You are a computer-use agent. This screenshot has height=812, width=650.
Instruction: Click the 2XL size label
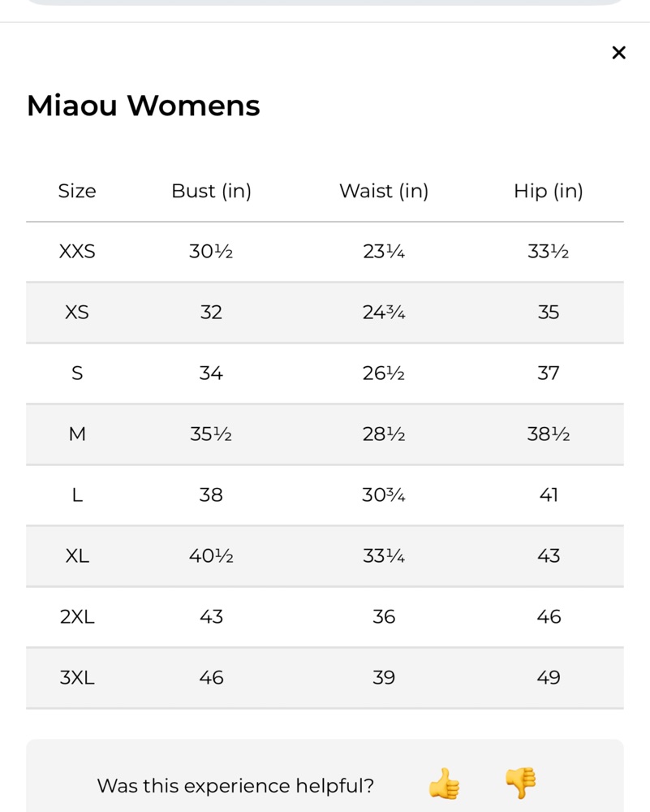pyautogui.click(x=77, y=617)
